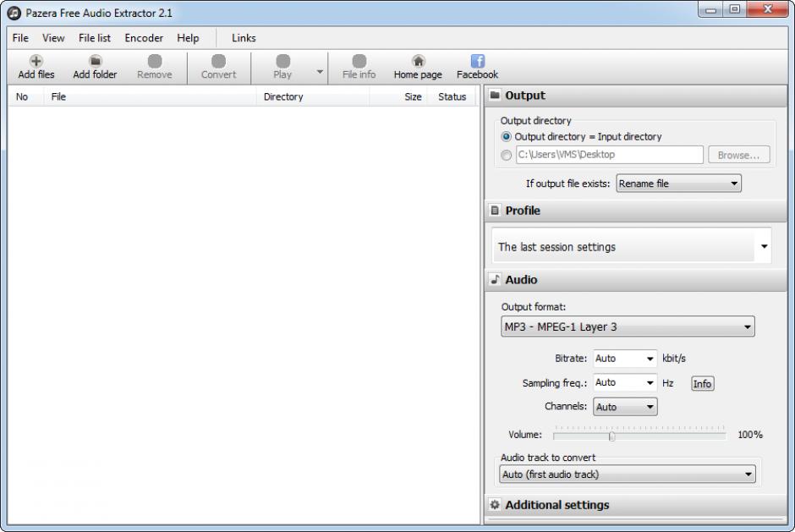Close the Pazera window
This screenshot has height=532, width=795.
click(768, 9)
